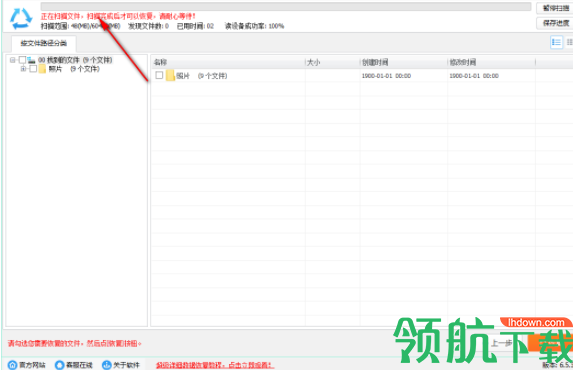Tick the 照片 row checkbox in file list

[x=159, y=75]
